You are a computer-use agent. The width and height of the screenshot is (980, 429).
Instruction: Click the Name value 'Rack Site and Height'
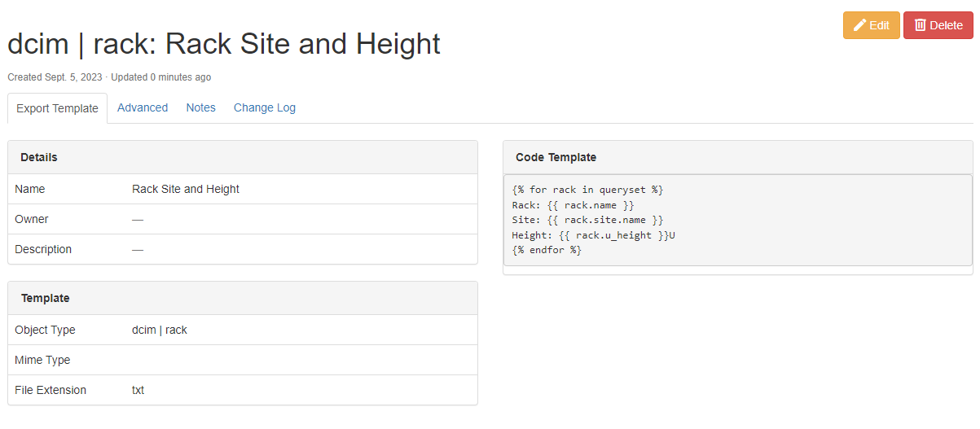[x=186, y=189]
